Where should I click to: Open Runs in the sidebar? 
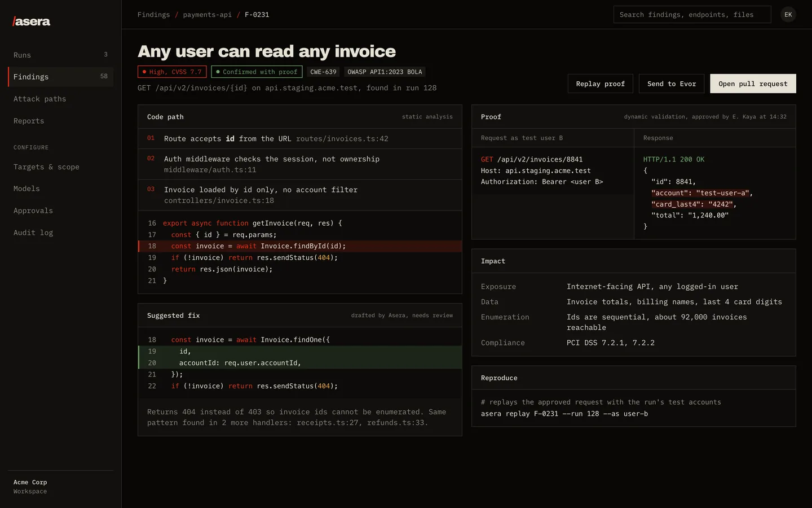point(60,55)
